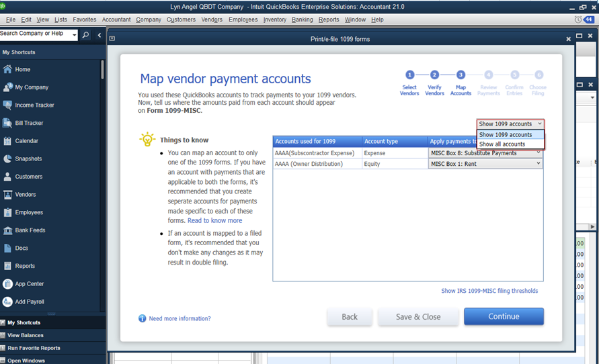Open the Banking menu
599x364 pixels.
click(x=302, y=19)
